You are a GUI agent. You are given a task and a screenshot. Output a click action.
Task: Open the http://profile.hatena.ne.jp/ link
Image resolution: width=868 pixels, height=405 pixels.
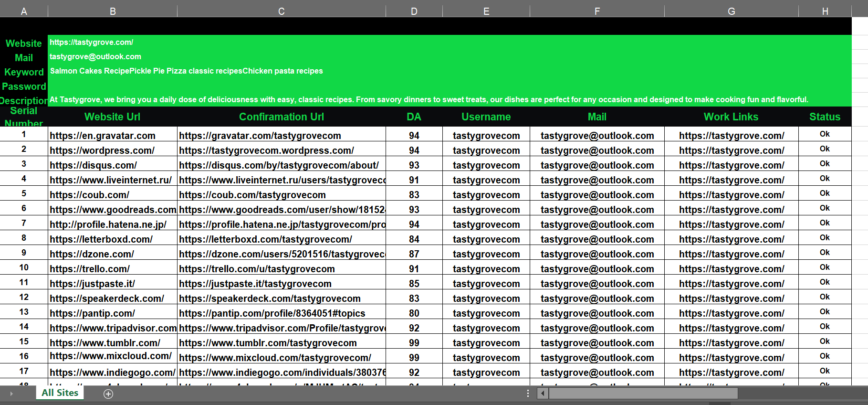coord(108,224)
